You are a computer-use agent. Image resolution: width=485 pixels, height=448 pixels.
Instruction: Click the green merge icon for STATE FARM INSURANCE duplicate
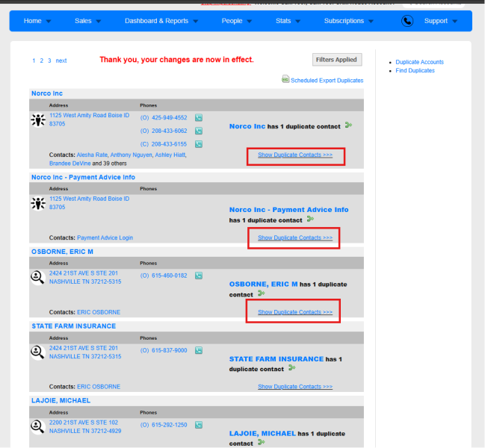(x=292, y=367)
